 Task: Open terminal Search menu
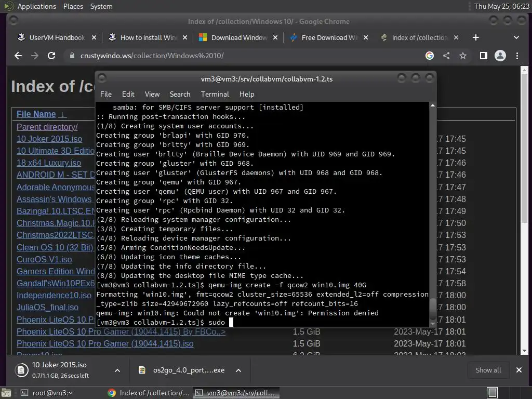[x=180, y=95]
